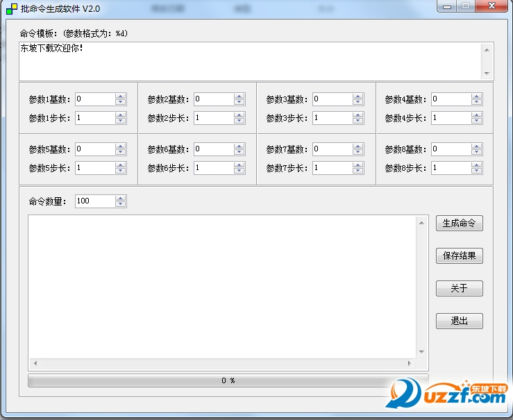Close the 批命令生成软件 window
The width and height of the screenshot is (513, 420).
point(491,6)
